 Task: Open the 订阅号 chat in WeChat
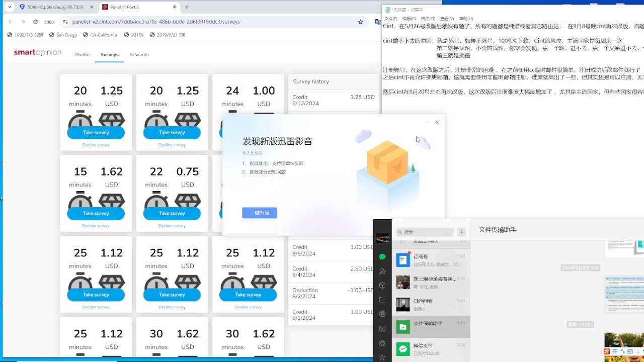(x=431, y=260)
